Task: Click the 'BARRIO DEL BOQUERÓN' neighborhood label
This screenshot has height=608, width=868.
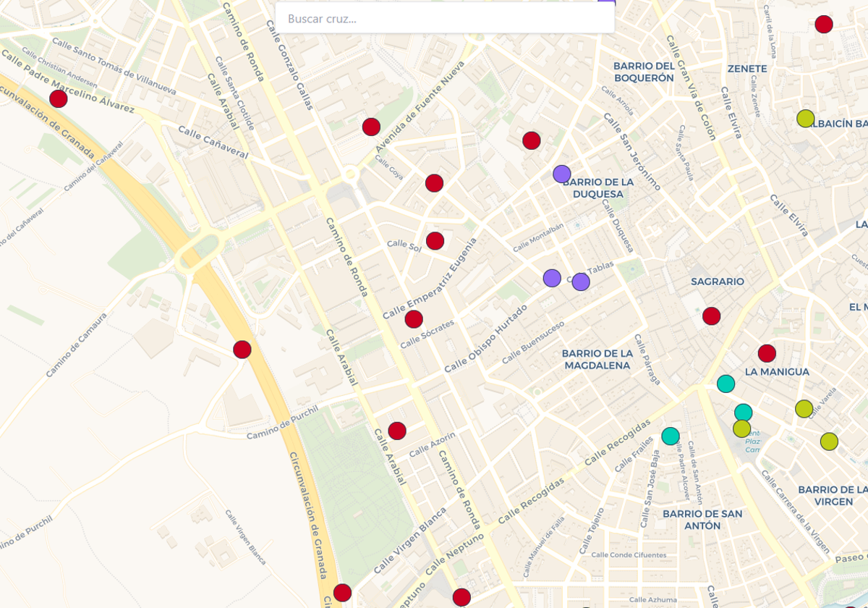Action: (x=644, y=72)
